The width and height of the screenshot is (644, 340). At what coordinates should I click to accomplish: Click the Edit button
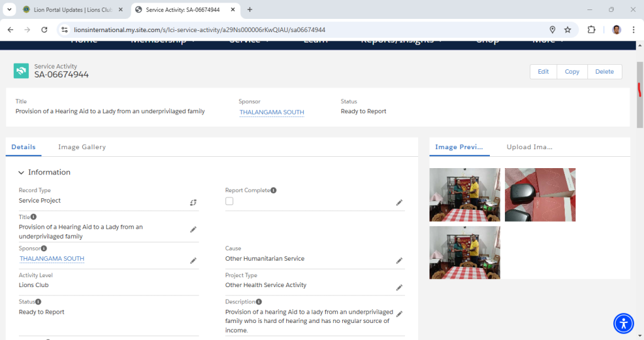click(543, 72)
